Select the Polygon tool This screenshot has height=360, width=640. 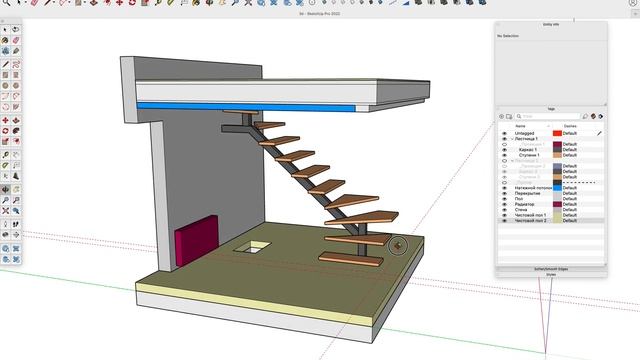click(16, 86)
